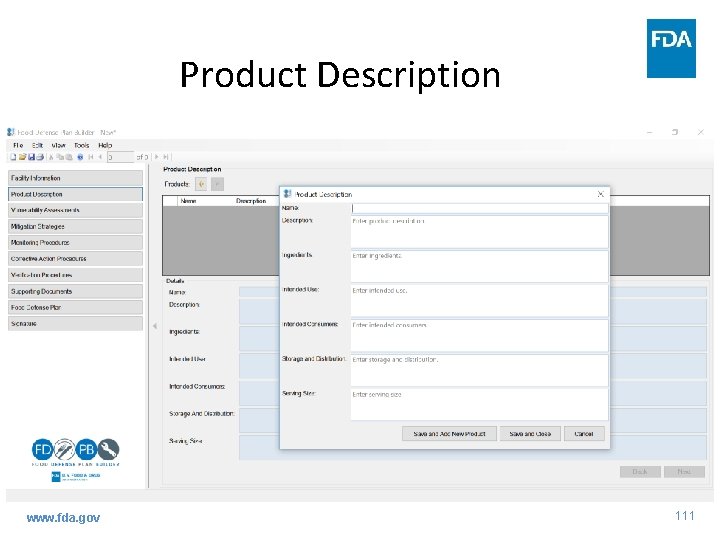The image size is (720, 540).
Task: Open Supporting Documents section
Action: click(x=75, y=291)
